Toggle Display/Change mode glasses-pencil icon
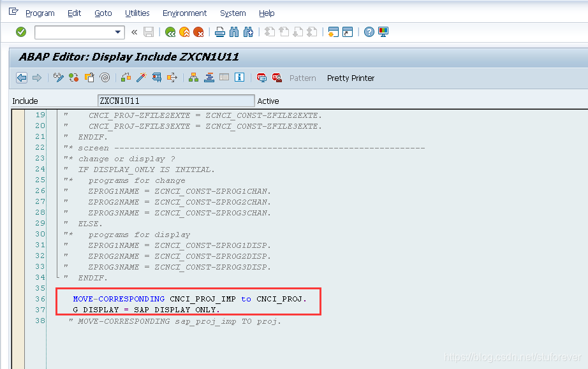 point(58,78)
